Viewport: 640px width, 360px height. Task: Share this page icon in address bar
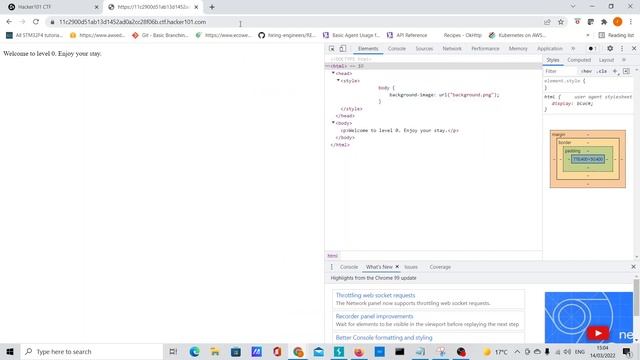[x=547, y=22]
